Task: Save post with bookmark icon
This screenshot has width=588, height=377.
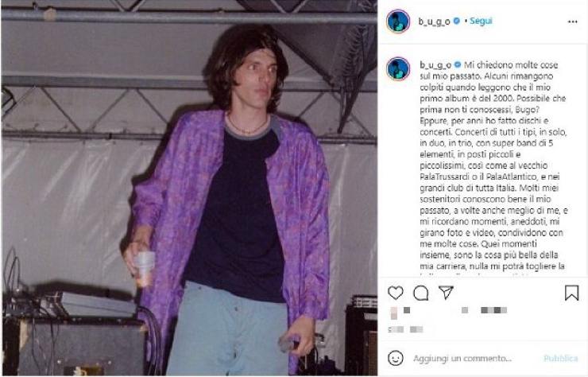Action: click(x=571, y=293)
